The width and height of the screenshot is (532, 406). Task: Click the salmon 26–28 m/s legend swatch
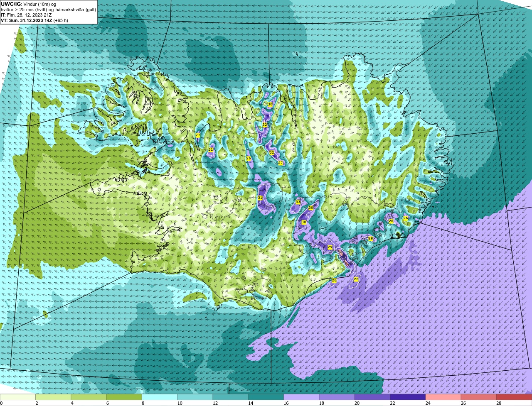[479, 397]
